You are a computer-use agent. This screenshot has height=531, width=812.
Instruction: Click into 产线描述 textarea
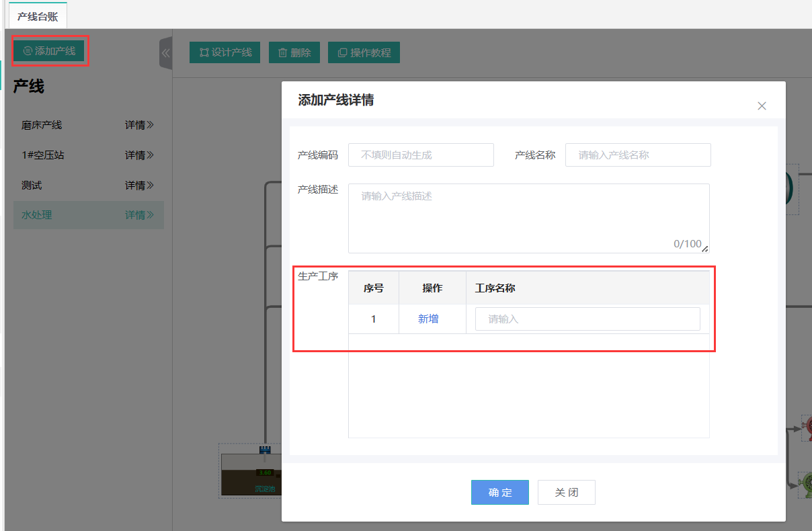tap(529, 218)
